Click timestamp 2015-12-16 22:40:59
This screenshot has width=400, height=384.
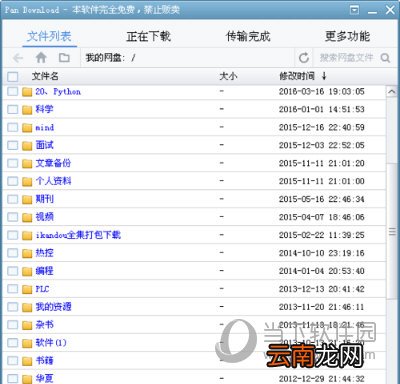[322, 127]
